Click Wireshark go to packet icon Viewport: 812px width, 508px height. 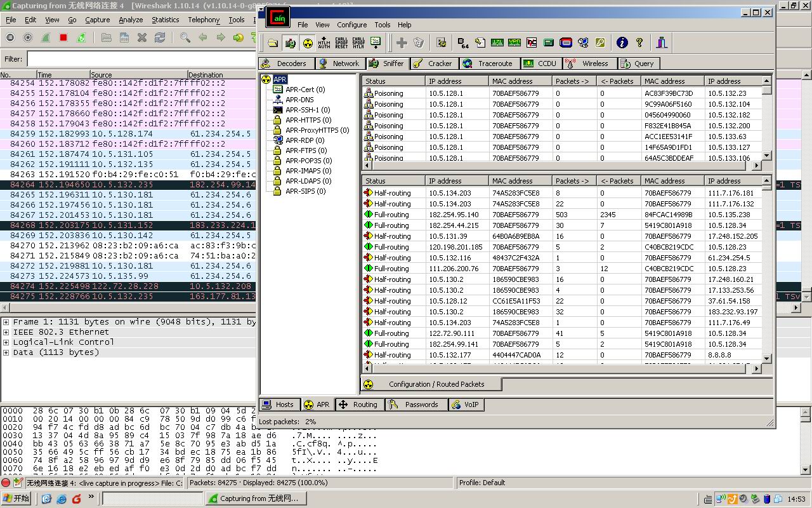coord(238,38)
